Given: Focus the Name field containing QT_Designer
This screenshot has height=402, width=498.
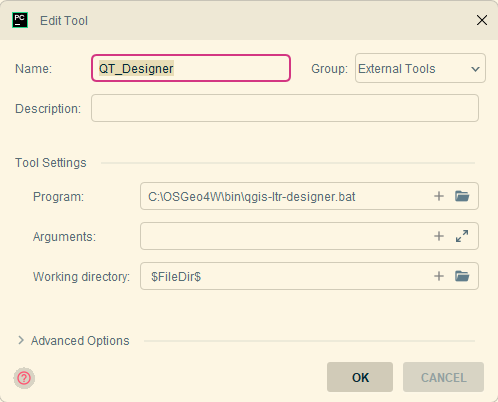Looking at the screenshot, I should tap(191, 68).
